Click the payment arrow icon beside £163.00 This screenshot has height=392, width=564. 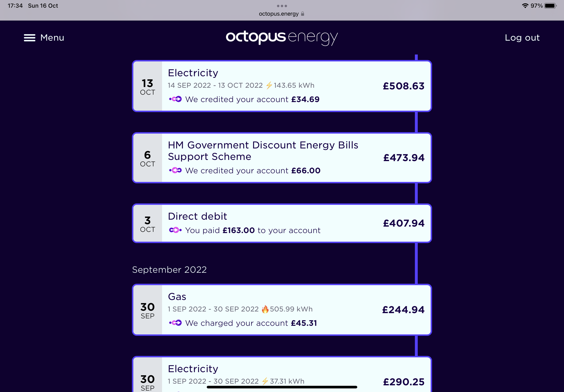pos(175,230)
